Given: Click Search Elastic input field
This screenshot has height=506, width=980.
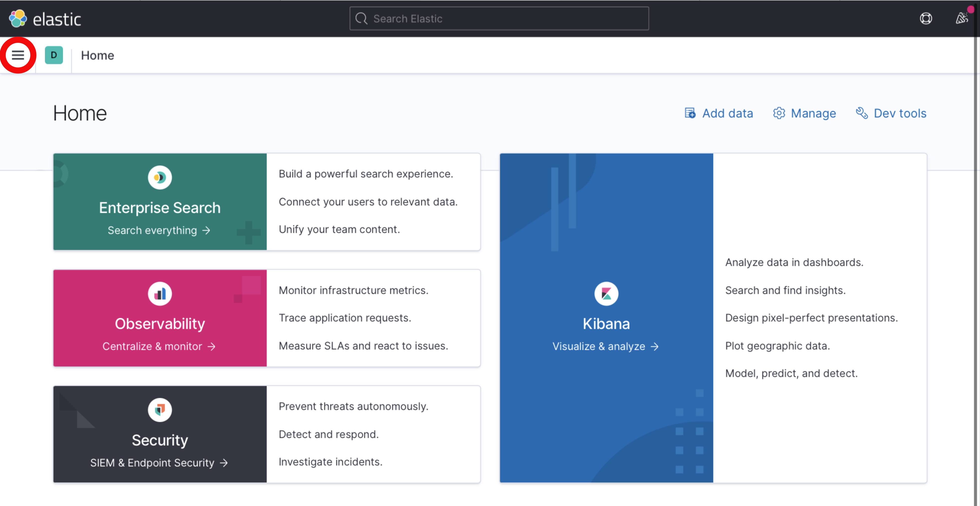Looking at the screenshot, I should [500, 18].
